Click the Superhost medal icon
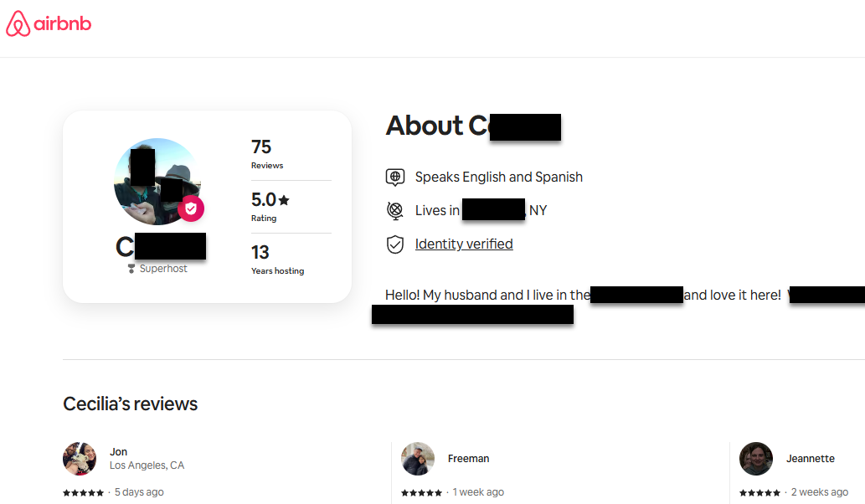 [131, 269]
